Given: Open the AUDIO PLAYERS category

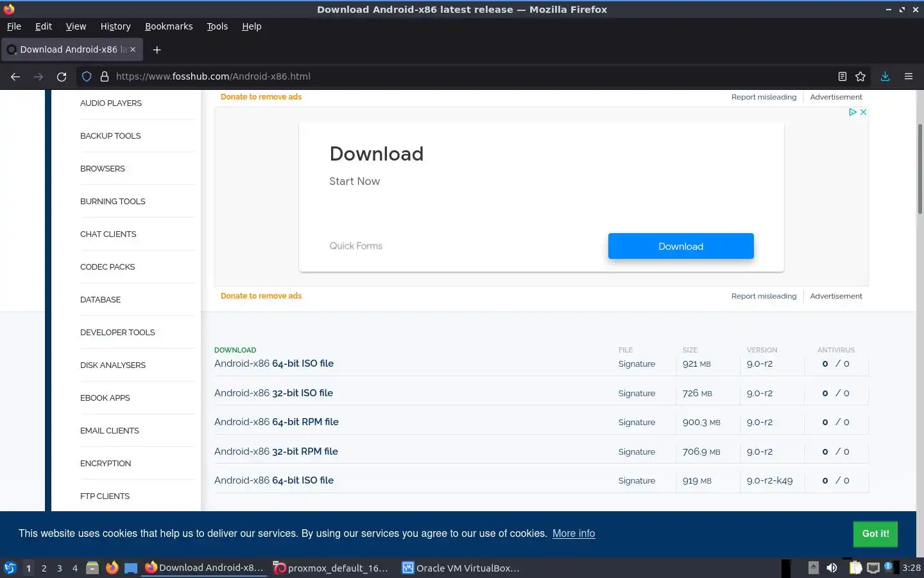Looking at the screenshot, I should tap(111, 103).
